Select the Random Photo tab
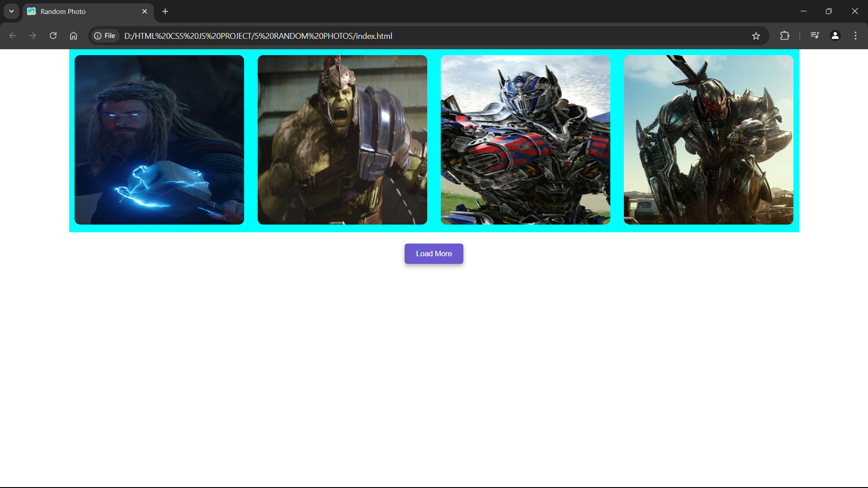This screenshot has width=868, height=488. click(x=81, y=11)
